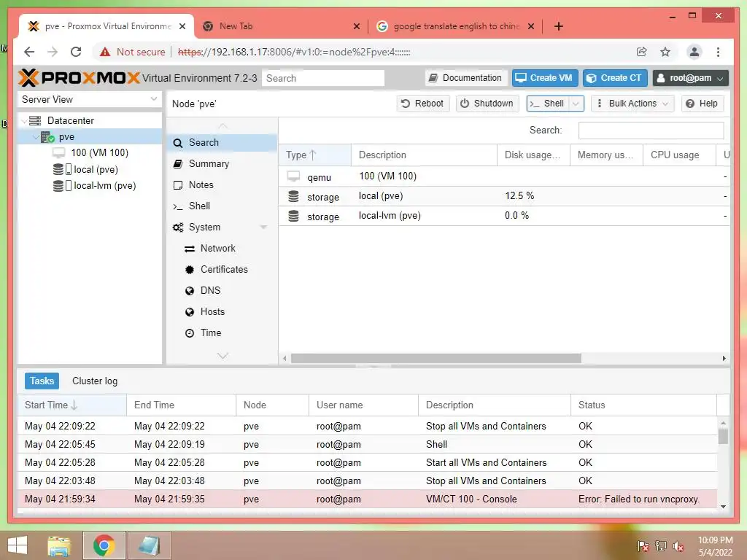This screenshot has width=747, height=560.
Task: Open Time settings
Action: (x=222, y=332)
